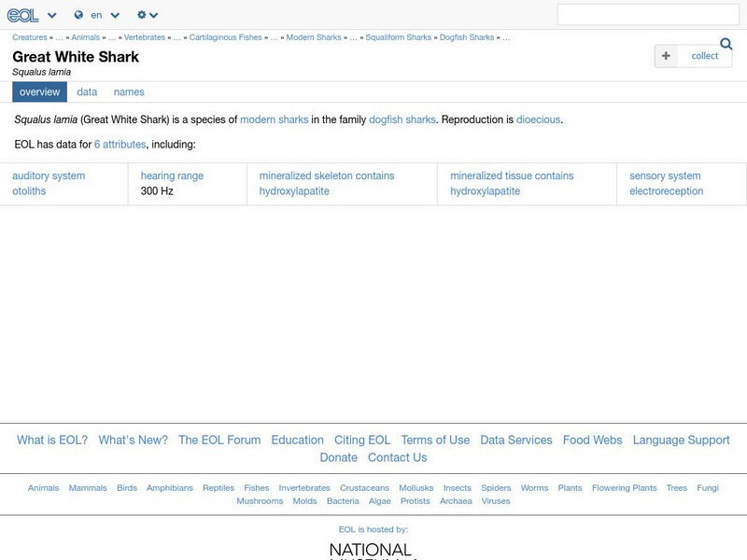Open the Spiders category link
747x560 pixels.
click(x=496, y=487)
